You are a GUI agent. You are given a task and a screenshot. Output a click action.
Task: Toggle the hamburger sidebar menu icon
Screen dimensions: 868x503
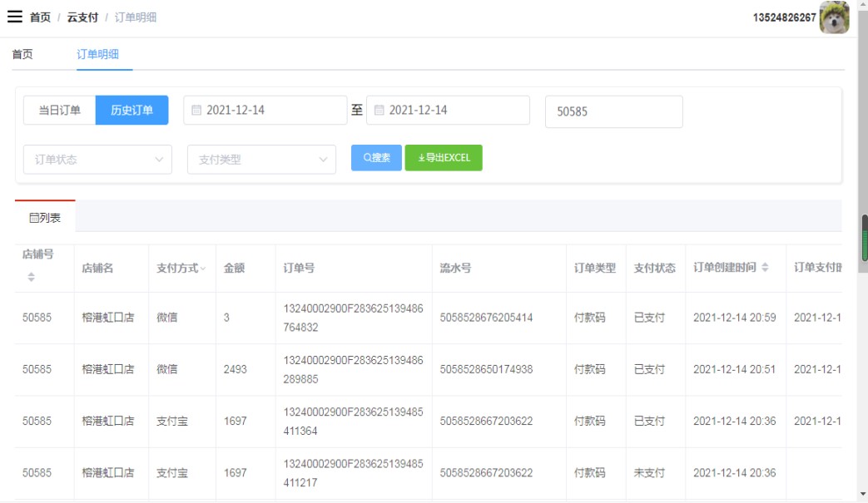[x=14, y=17]
